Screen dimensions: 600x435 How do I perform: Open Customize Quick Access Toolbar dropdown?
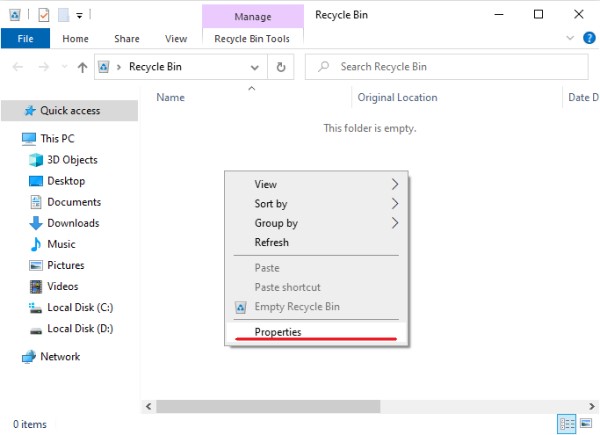(79, 16)
